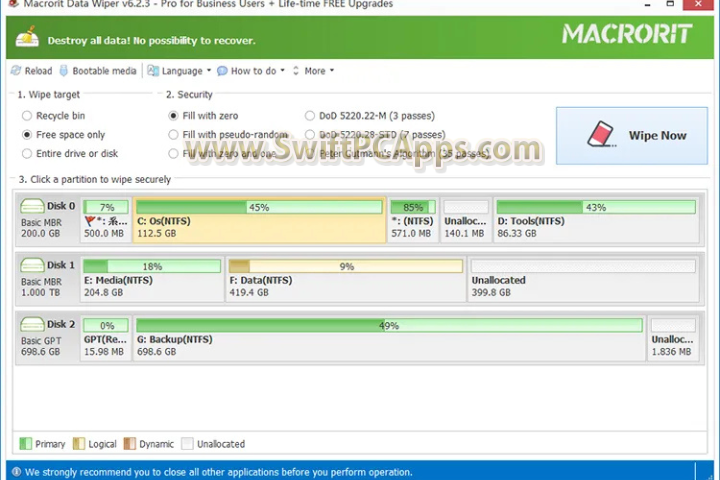Select the C: Os(NTFS) 112.5 GB partition
Viewport: 720px width, 480px height.
(x=259, y=220)
